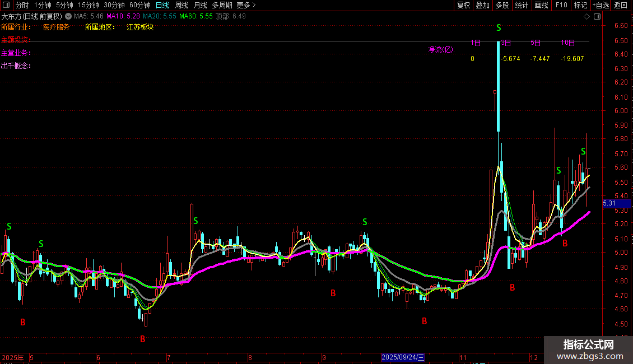633x364 pixels.
Task: Click the 统计 statistics button
Action: coord(522,5)
